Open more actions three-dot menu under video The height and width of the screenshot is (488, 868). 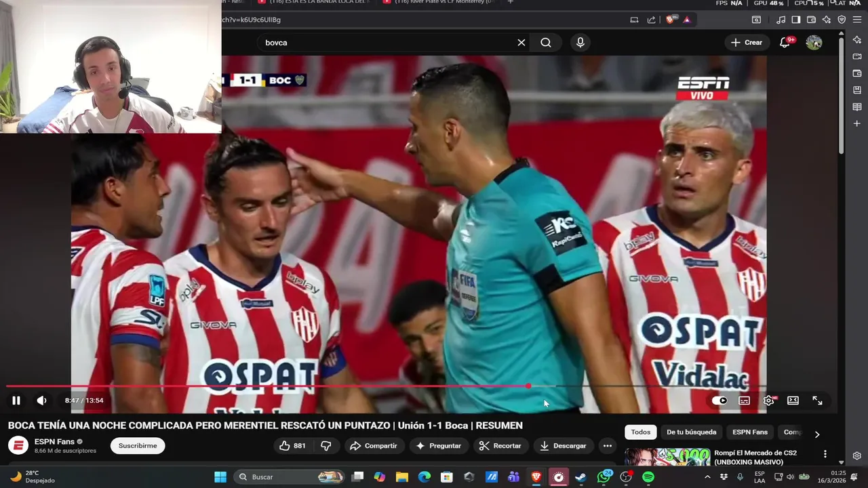pyautogui.click(x=608, y=446)
